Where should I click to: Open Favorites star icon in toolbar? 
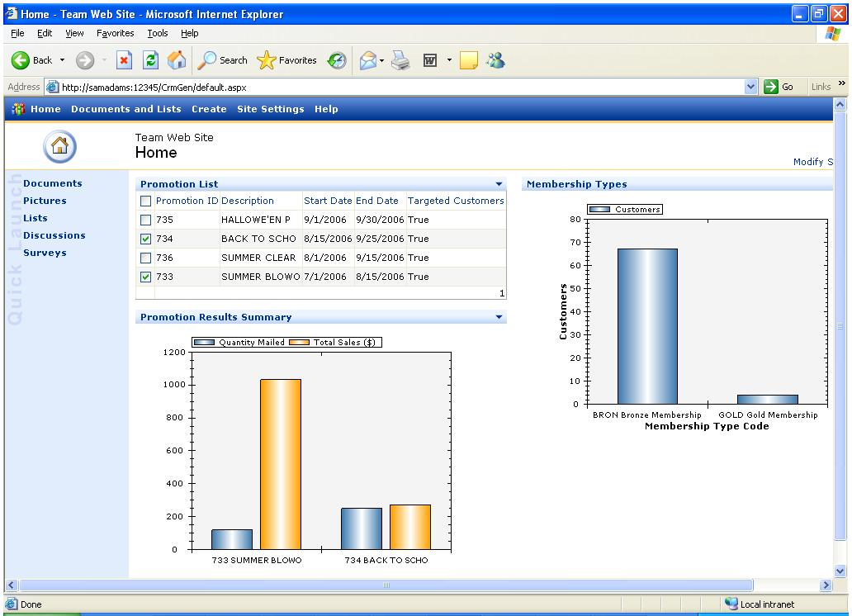[x=266, y=60]
